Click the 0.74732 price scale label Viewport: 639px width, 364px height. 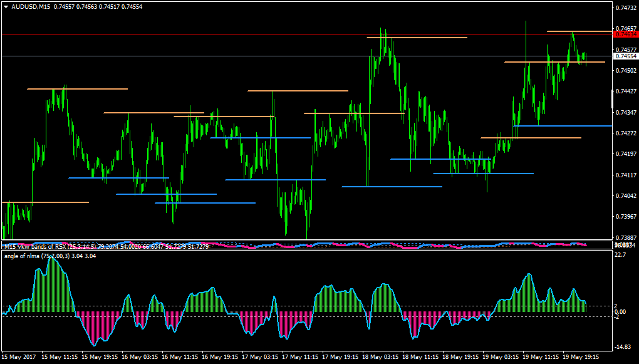[626, 8]
